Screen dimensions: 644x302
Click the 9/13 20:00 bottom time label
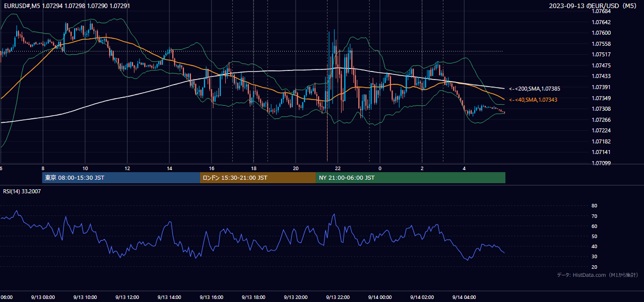(296, 297)
